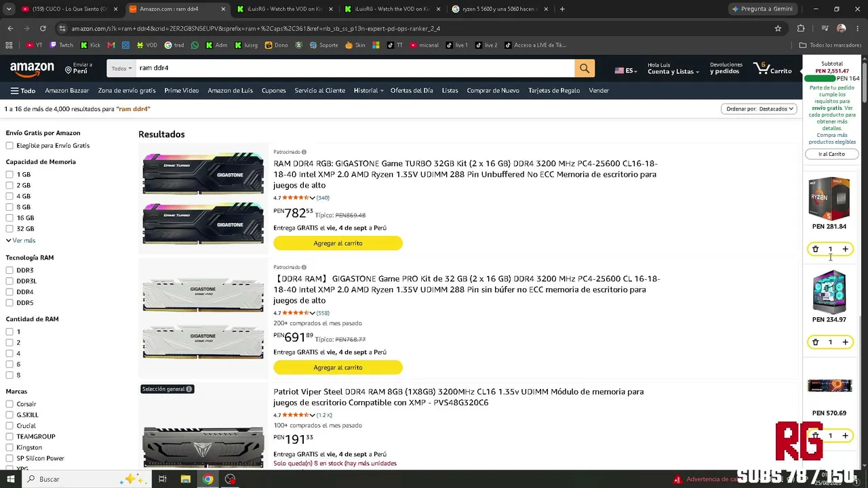Open Ofertas del Día nav item
Image resolution: width=868 pixels, height=488 pixels.
tap(412, 90)
